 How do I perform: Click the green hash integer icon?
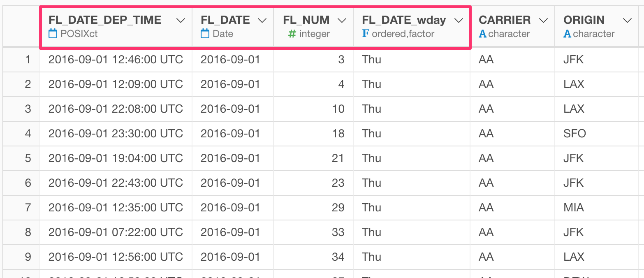pos(292,34)
